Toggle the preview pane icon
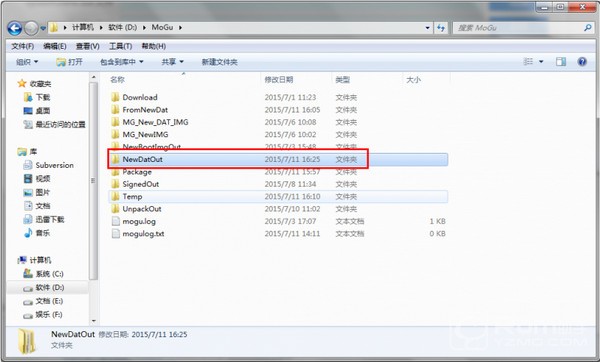The image size is (600, 362). point(561,62)
